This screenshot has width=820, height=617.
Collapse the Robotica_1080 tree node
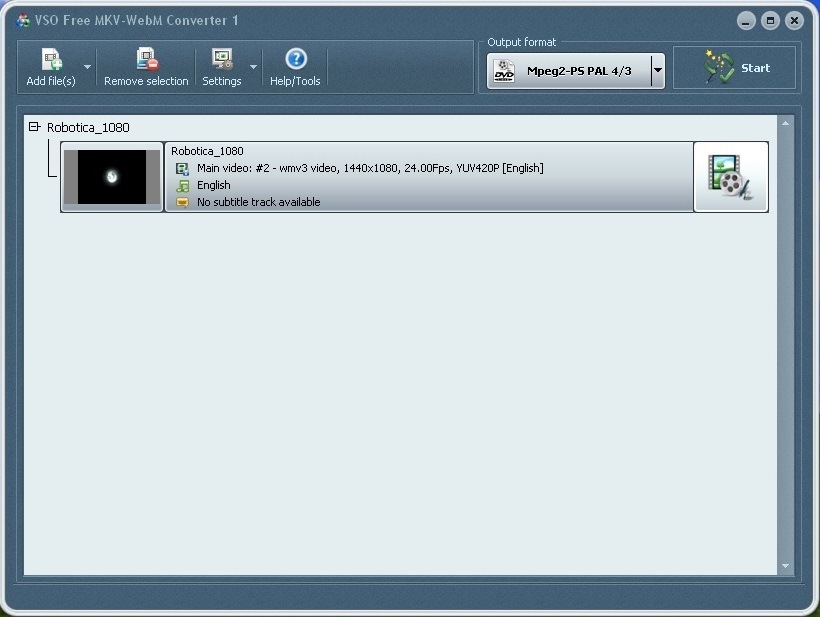[x=34, y=127]
